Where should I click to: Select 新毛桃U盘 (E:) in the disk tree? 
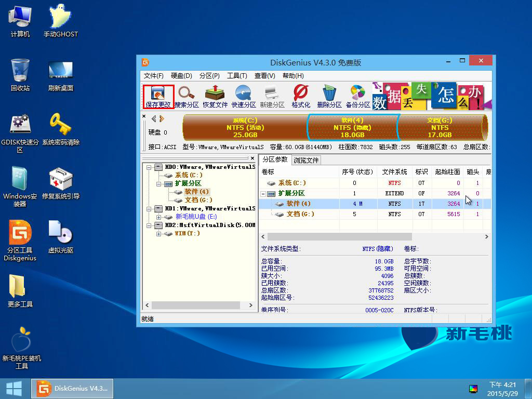tap(196, 217)
